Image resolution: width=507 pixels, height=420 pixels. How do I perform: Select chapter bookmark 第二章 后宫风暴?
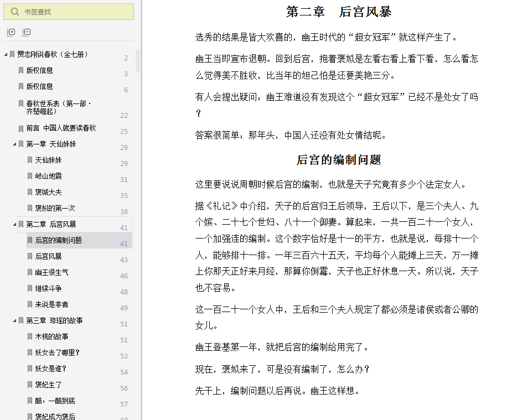tap(51, 224)
